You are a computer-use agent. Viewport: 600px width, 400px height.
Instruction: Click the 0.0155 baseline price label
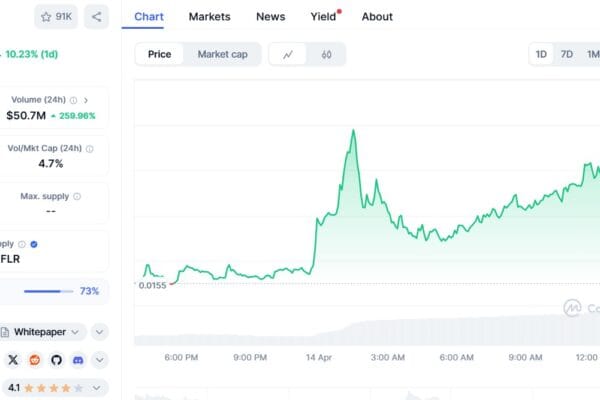click(x=152, y=286)
